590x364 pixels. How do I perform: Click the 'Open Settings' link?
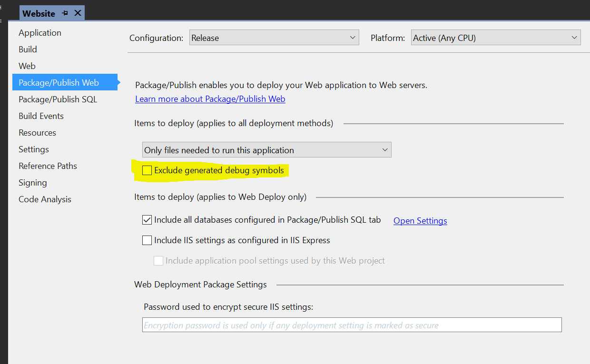click(420, 220)
